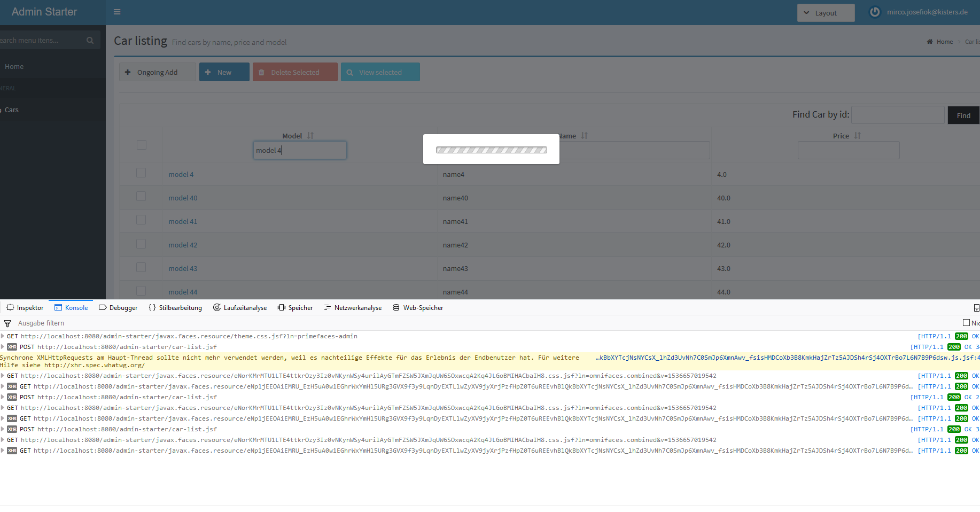The image size is (980, 512).
Task: Switch to the Debugger devtools tab
Action: tap(118, 308)
